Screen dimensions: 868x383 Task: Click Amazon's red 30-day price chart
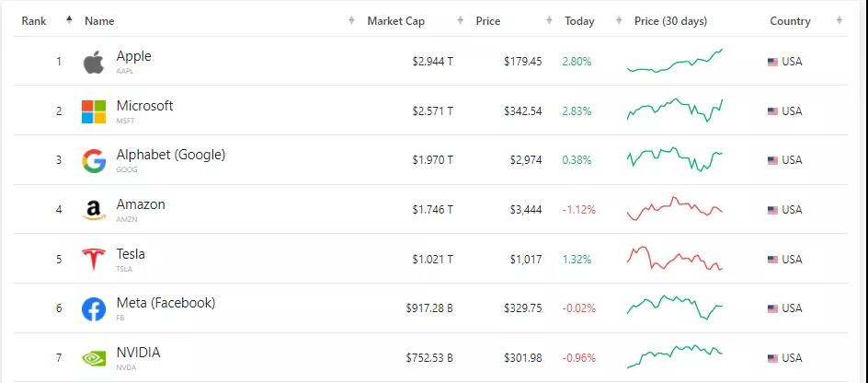pos(675,209)
